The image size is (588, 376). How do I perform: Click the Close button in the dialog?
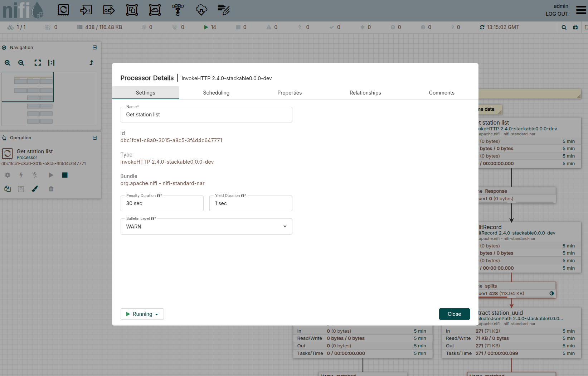(454, 314)
